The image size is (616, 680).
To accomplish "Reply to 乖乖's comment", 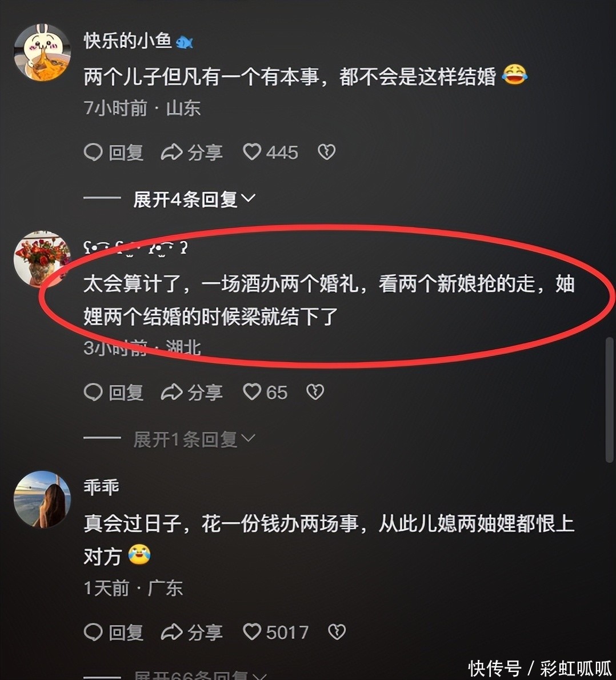I will pos(113,633).
